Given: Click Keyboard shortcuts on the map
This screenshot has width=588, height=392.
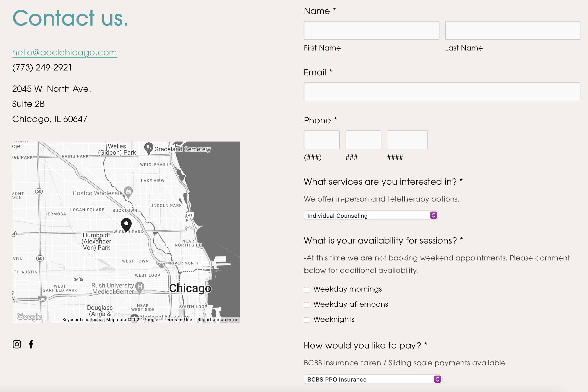Looking at the screenshot, I should tap(82, 320).
